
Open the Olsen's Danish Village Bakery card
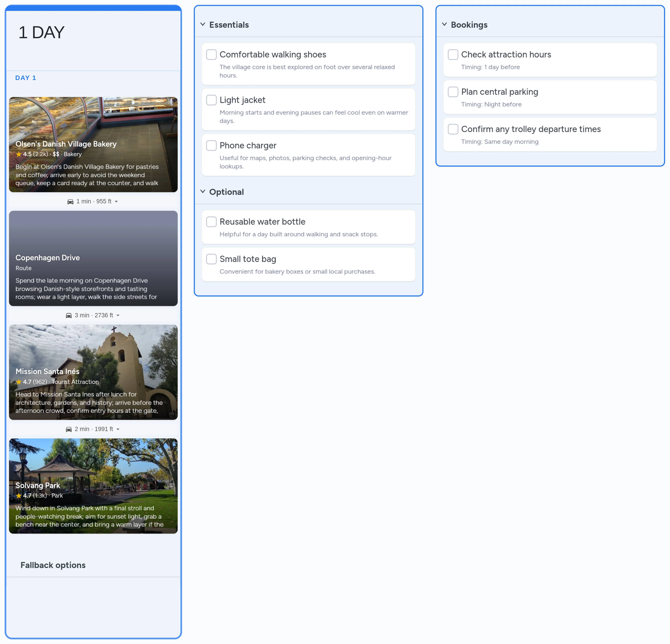click(93, 144)
